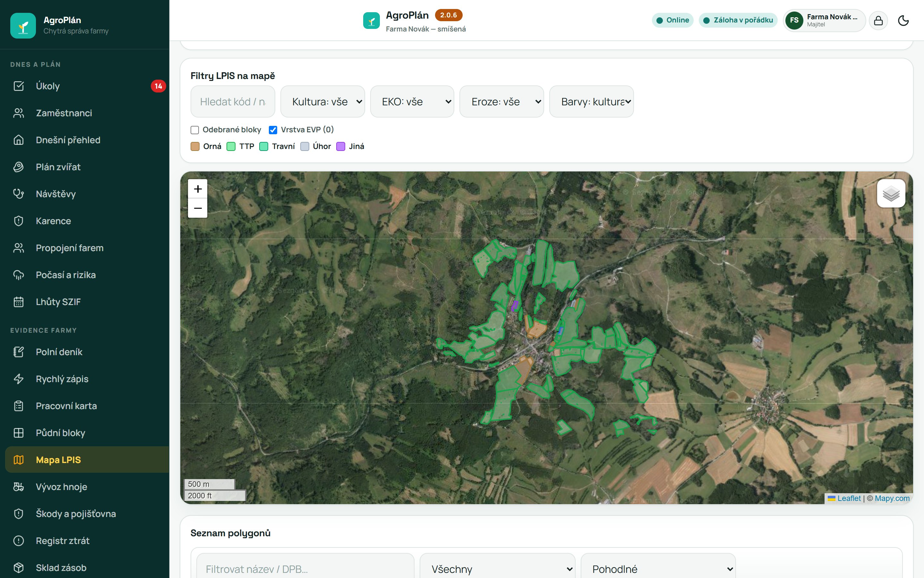Open the Barvy: kultura dropdown

tap(591, 102)
